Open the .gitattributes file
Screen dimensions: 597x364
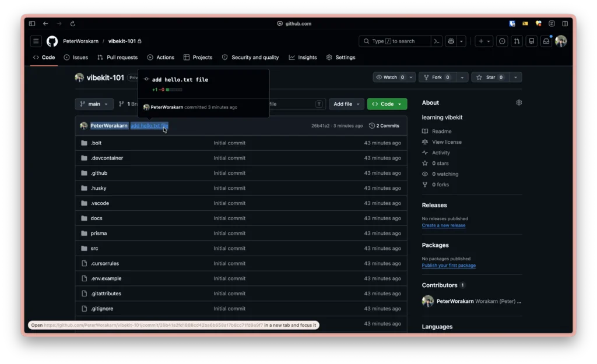106,294
